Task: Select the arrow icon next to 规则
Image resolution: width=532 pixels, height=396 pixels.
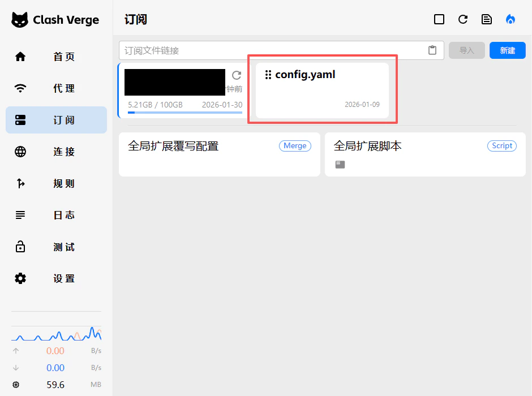Action: (20, 183)
